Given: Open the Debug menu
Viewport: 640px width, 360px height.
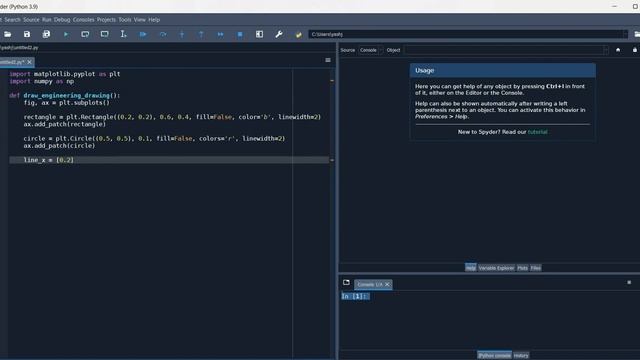Looking at the screenshot, I should 62,20.
